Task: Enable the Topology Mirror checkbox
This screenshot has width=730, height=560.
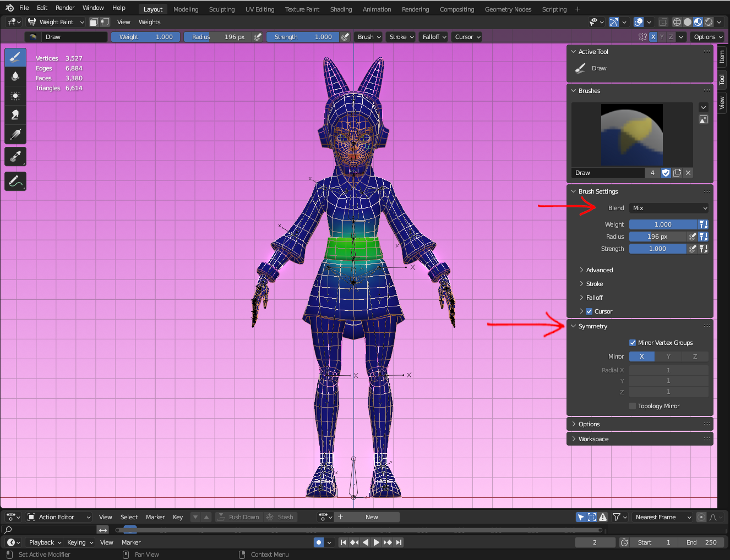Action: [633, 406]
